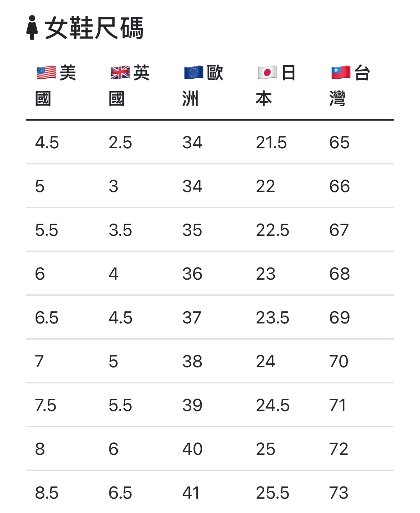Select the 台灣 column header

(350, 85)
